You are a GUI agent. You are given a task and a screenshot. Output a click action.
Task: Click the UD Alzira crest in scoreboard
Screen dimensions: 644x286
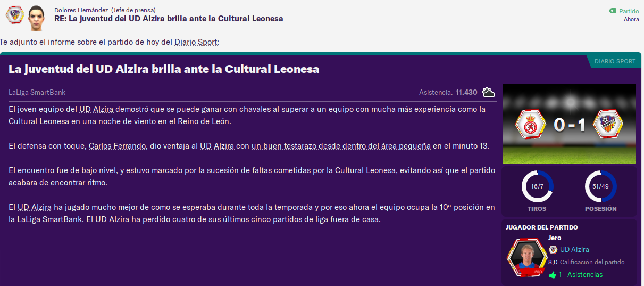pyautogui.click(x=609, y=124)
